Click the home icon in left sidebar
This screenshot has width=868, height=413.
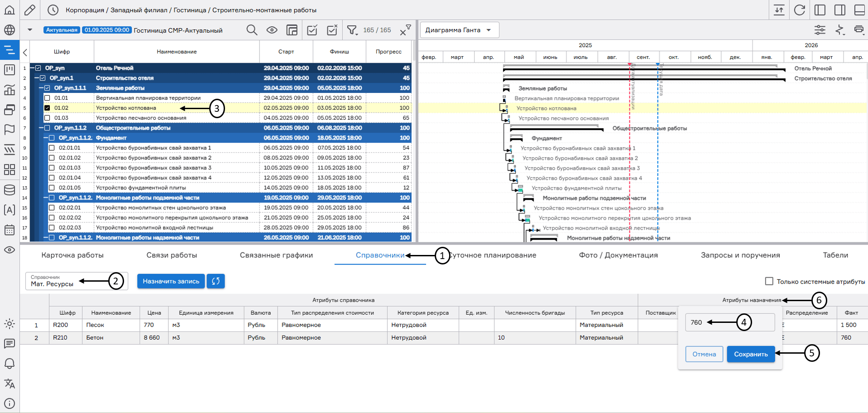click(10, 10)
